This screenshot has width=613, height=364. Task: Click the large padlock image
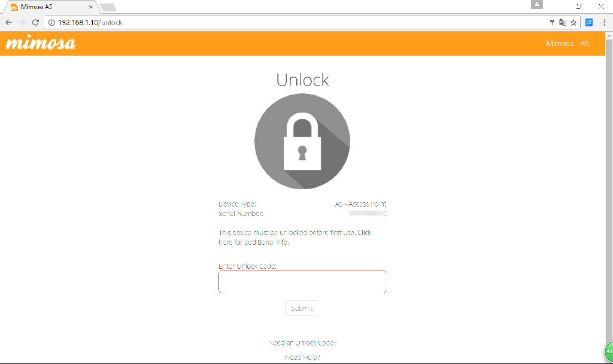302,141
